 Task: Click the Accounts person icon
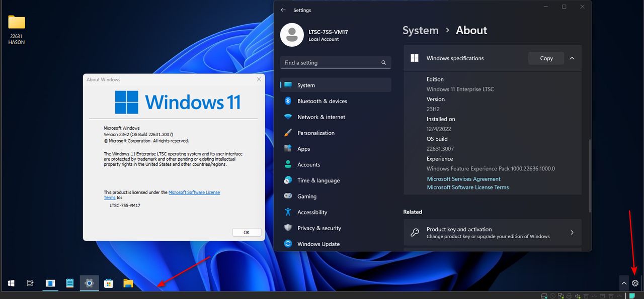pyautogui.click(x=288, y=164)
